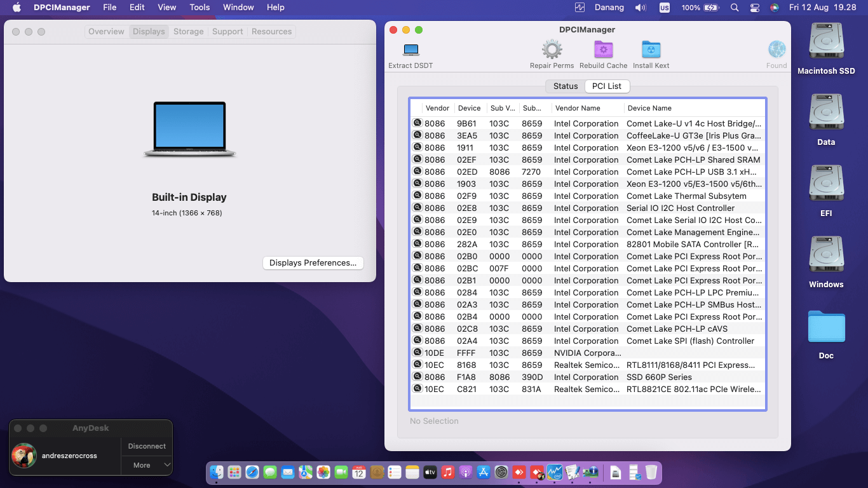
Task: Open the Tools menu
Action: 200,8
